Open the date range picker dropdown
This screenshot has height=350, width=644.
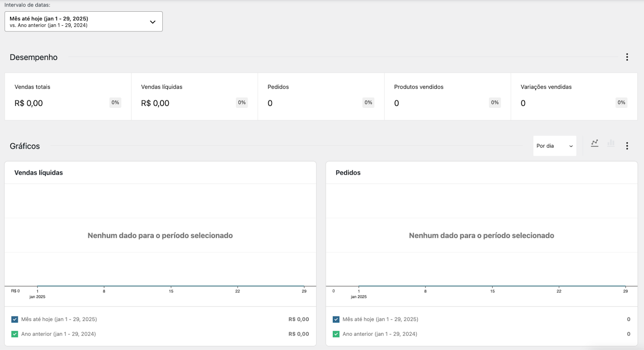pos(83,22)
